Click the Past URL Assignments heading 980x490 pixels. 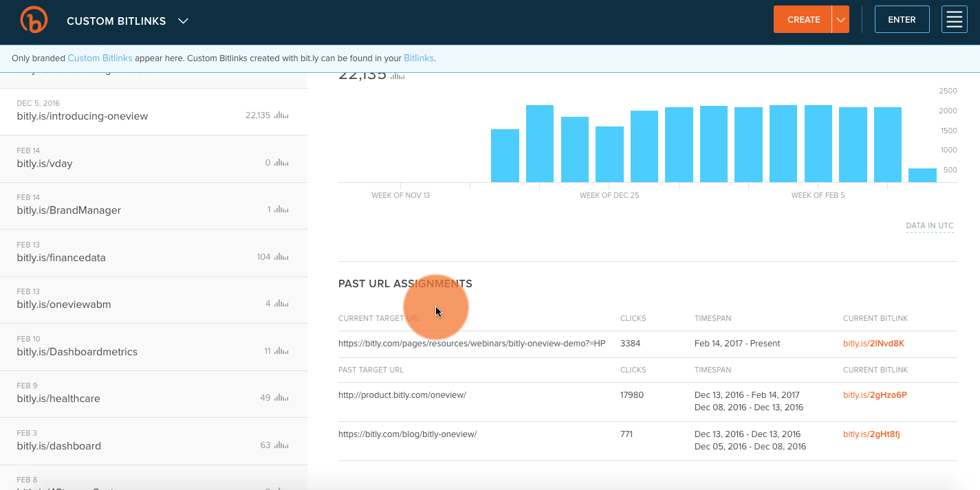point(405,284)
